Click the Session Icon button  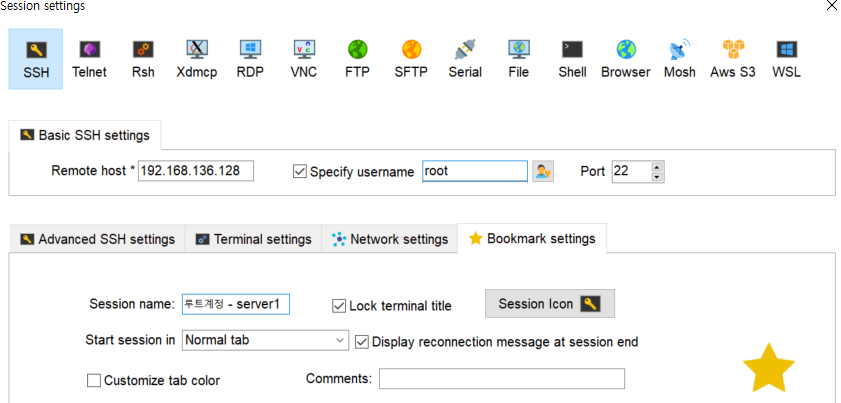tap(550, 304)
